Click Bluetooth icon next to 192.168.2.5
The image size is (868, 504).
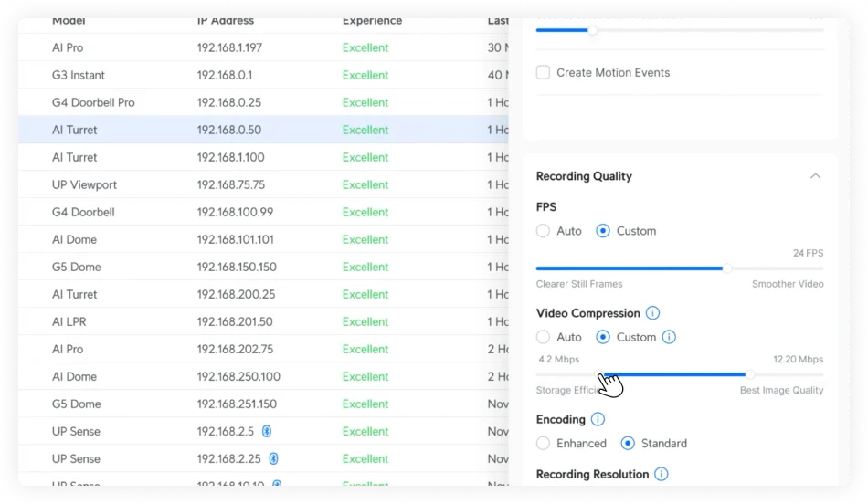[x=267, y=431]
